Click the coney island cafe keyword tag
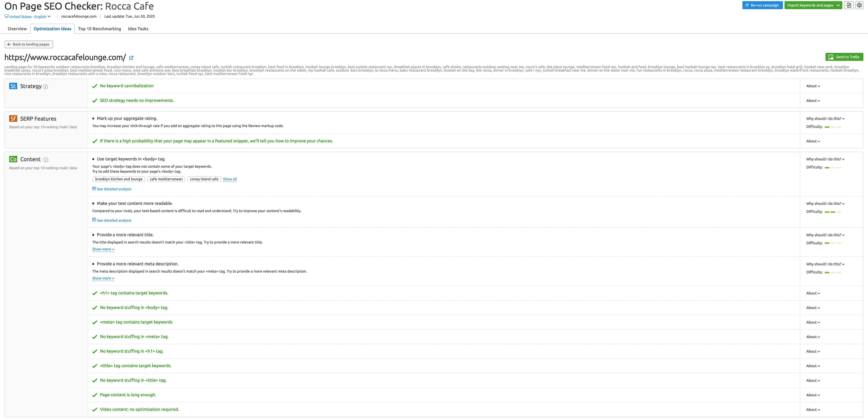 204,179
